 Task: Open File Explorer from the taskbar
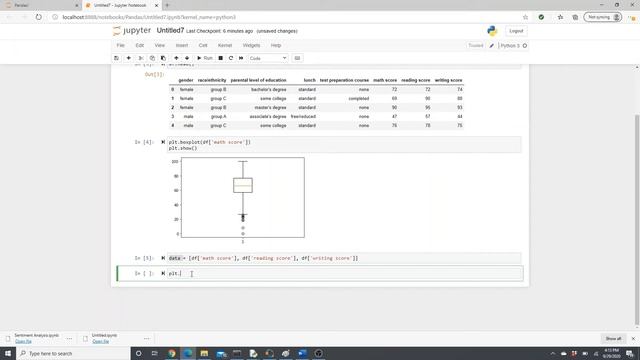pyautogui.click(x=204, y=353)
